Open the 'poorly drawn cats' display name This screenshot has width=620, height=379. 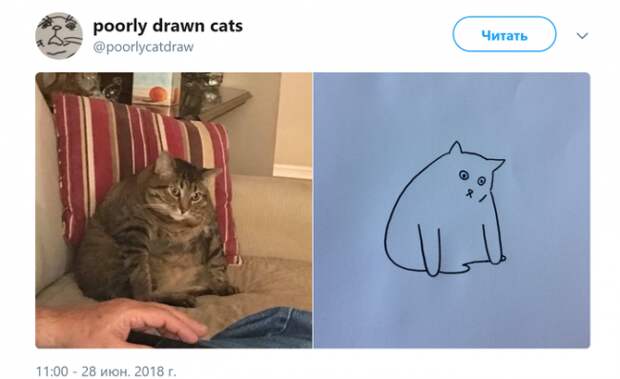coord(168,26)
